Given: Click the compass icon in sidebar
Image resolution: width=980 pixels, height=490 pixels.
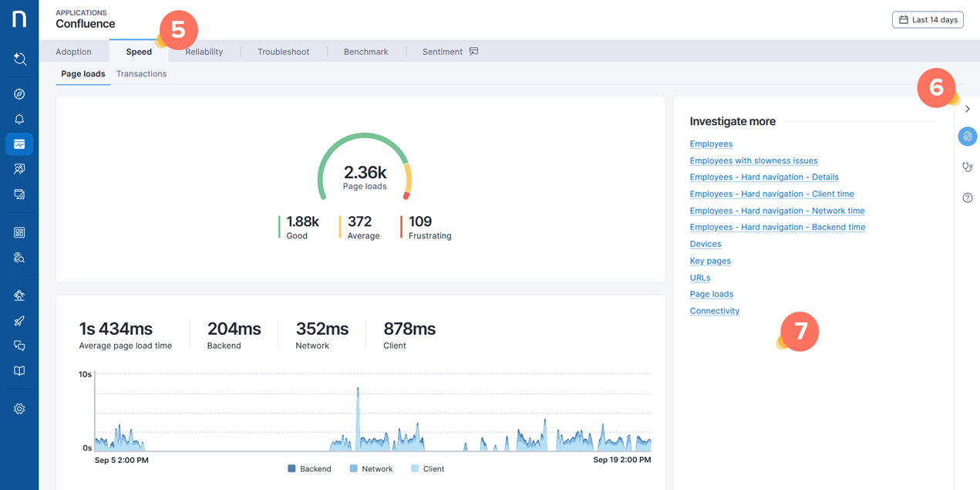Looking at the screenshot, I should (19, 94).
